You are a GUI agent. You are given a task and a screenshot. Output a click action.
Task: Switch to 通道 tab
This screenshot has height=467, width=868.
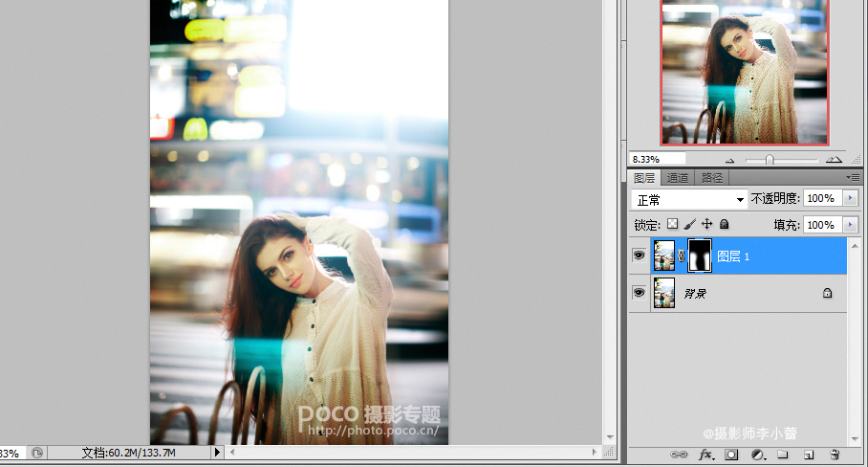pyautogui.click(x=678, y=178)
